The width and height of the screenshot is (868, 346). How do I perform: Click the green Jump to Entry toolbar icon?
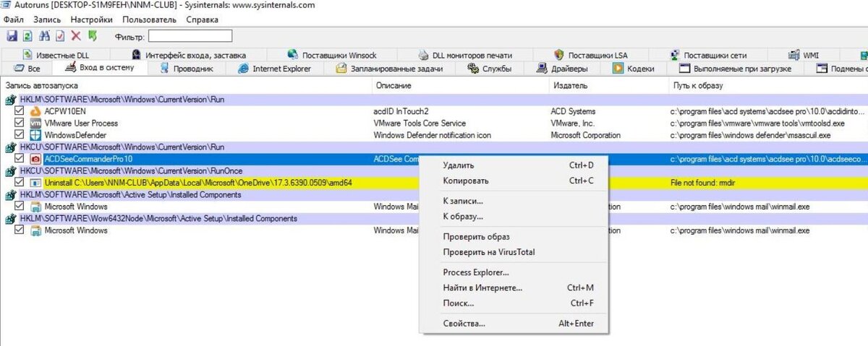[x=93, y=35]
